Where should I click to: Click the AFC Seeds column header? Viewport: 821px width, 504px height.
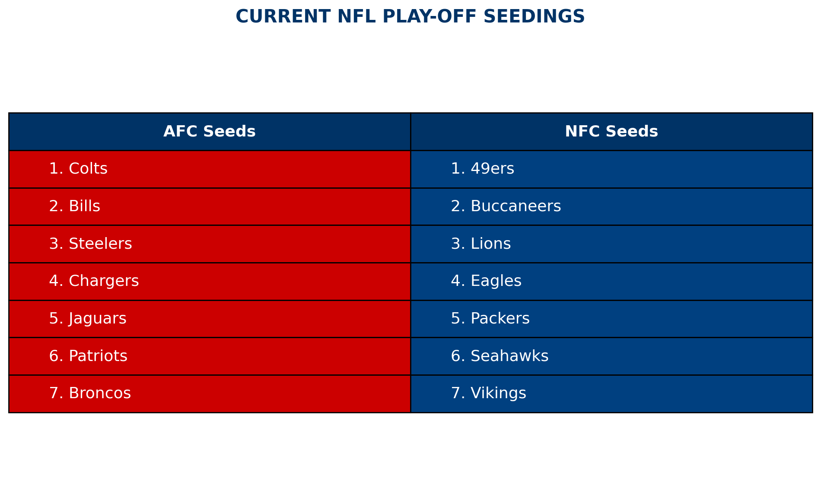click(x=210, y=132)
